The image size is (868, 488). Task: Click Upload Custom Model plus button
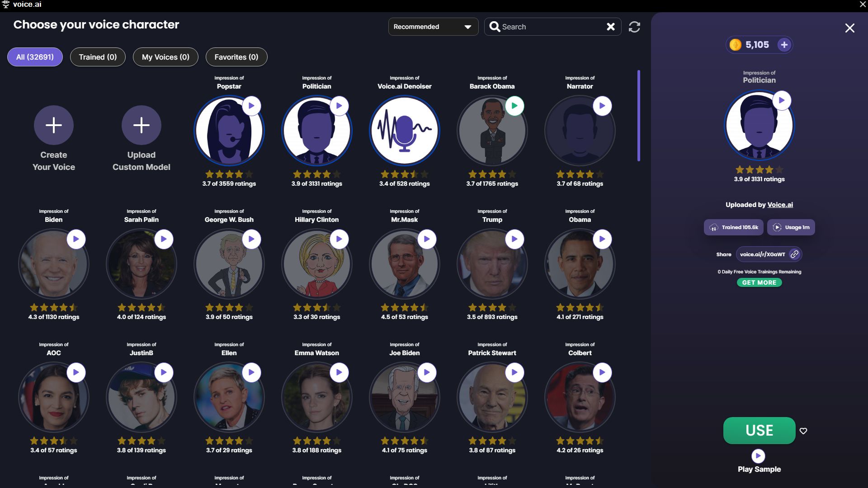click(x=142, y=125)
